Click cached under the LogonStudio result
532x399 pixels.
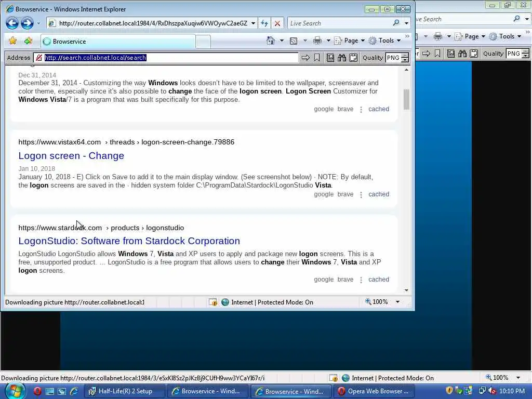click(379, 279)
